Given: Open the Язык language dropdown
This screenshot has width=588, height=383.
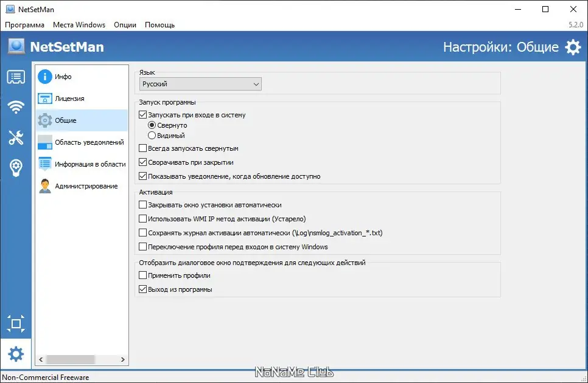Looking at the screenshot, I should 200,84.
